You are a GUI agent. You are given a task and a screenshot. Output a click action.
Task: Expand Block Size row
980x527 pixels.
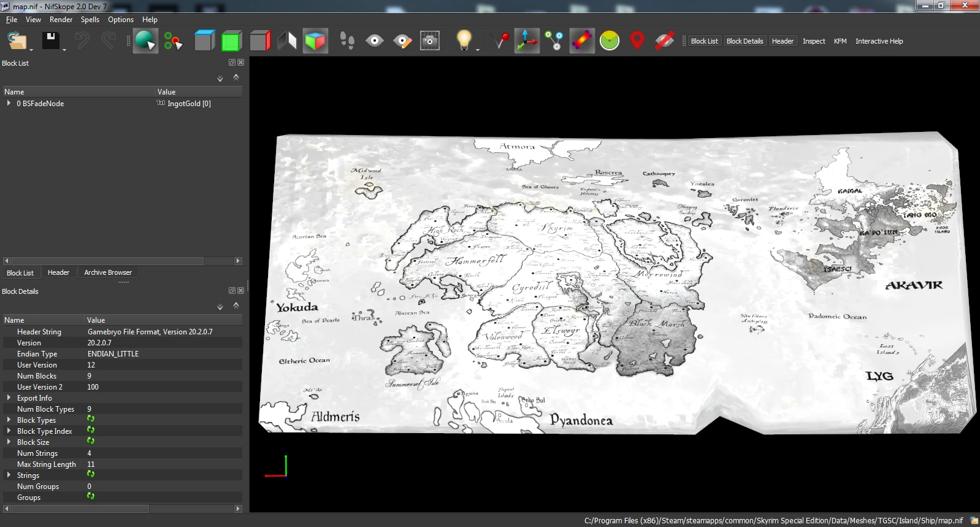point(9,442)
